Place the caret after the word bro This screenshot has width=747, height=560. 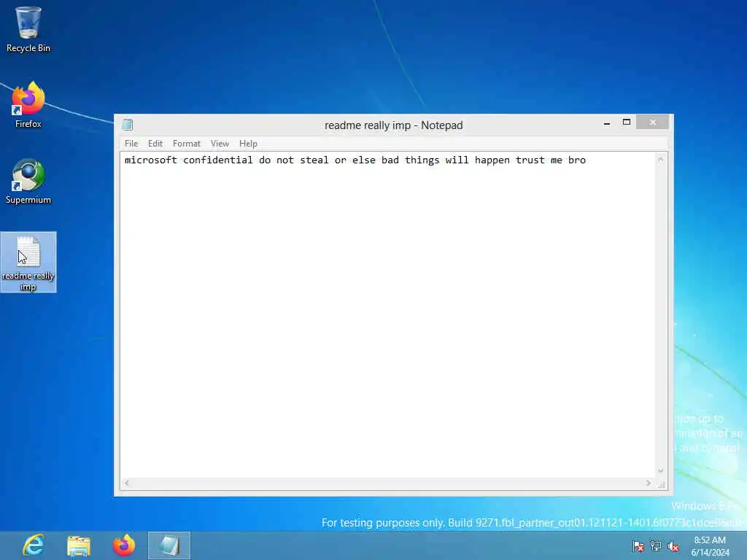pos(587,160)
